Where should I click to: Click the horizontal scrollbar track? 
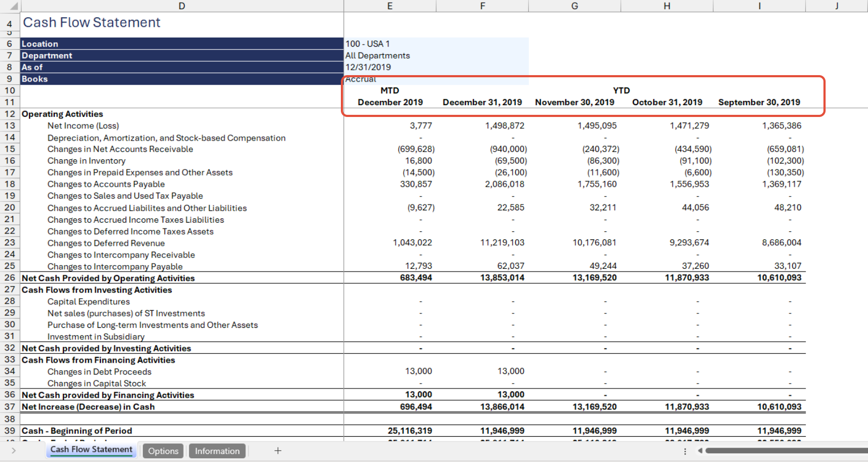tap(786, 451)
